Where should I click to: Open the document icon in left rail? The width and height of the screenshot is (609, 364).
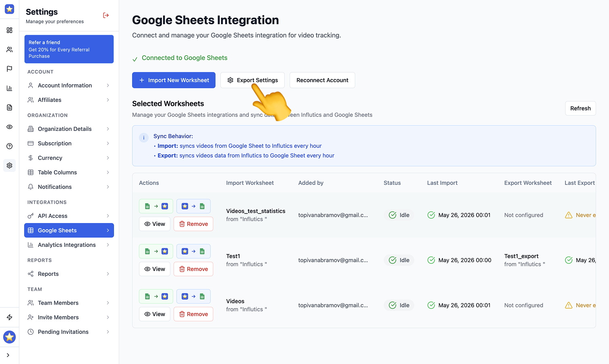[9, 108]
